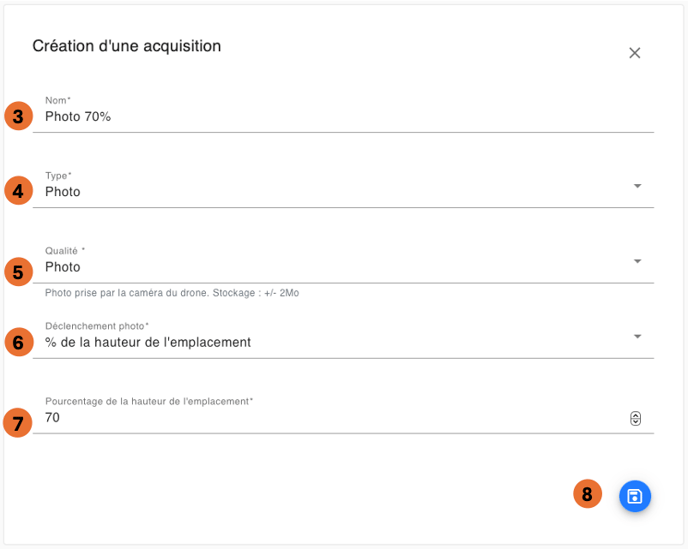Click the orange step 3 badge
Screen dimensions: 688x549
tap(18, 115)
